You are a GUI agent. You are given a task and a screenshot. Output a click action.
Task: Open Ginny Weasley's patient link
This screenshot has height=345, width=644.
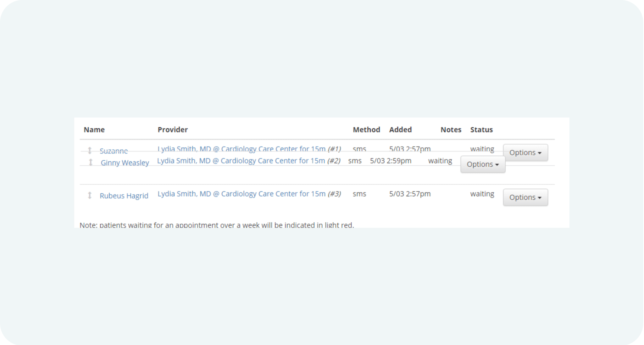(125, 163)
